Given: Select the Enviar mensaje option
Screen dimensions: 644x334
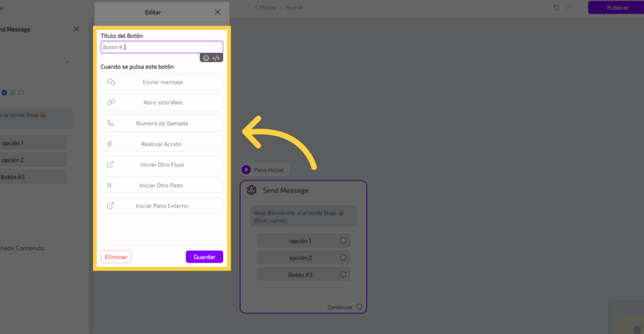Looking at the screenshot, I should tap(162, 82).
